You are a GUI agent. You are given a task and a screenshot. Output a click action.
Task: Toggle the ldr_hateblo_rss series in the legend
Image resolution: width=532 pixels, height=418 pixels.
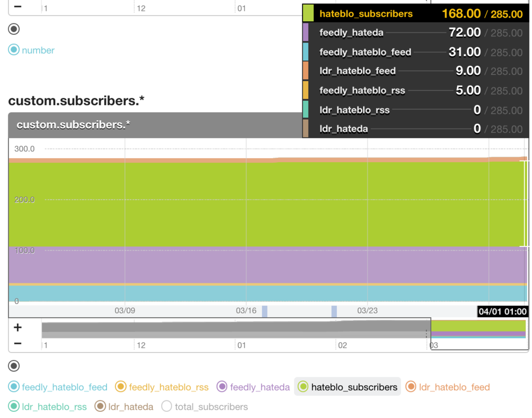47,407
